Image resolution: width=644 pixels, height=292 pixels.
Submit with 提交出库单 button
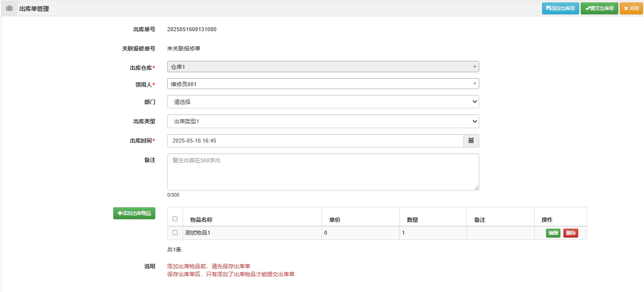[599, 8]
